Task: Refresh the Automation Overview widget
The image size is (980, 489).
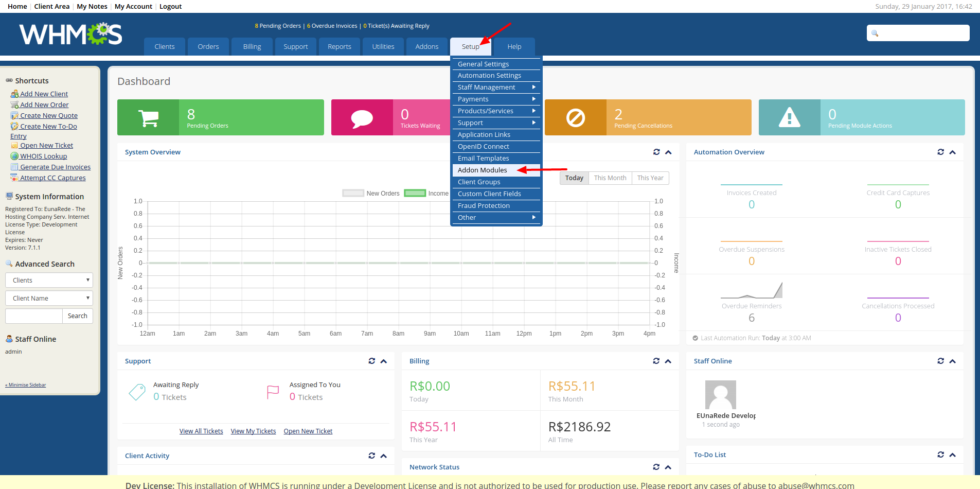Action: (x=940, y=152)
